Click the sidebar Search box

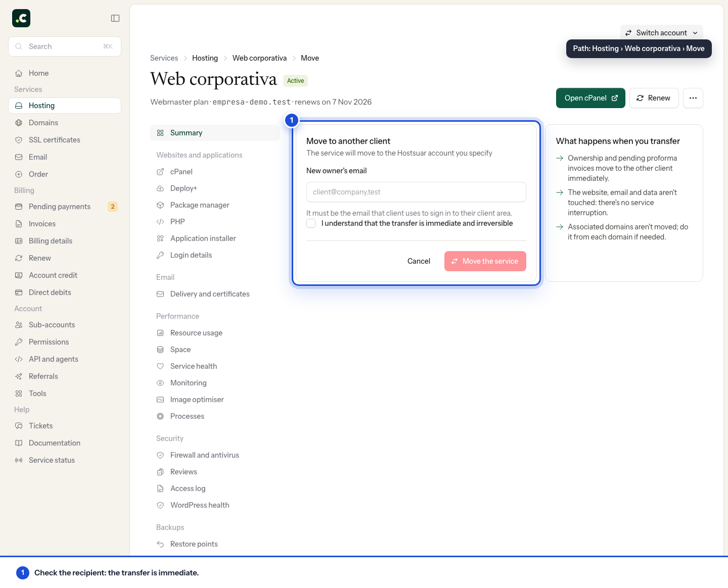65,46
